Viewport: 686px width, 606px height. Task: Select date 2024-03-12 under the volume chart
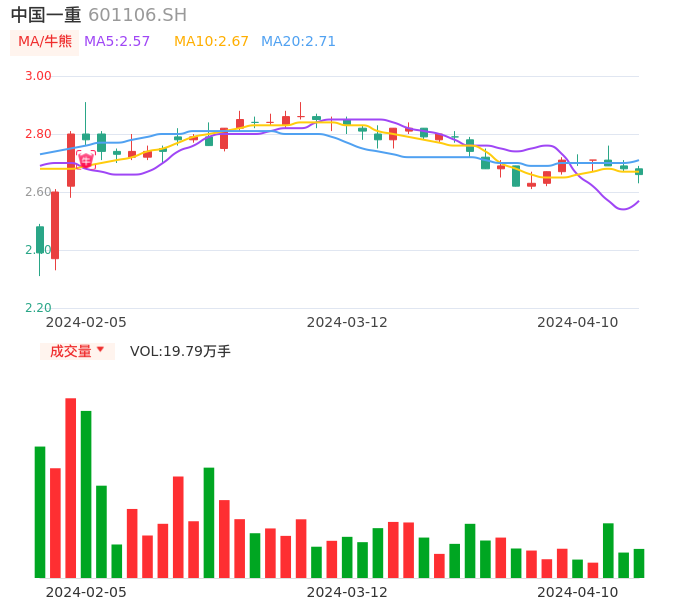(347, 592)
